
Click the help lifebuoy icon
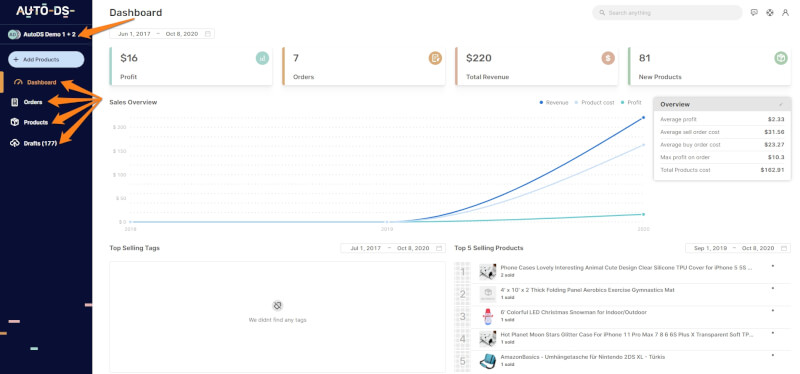pos(769,13)
